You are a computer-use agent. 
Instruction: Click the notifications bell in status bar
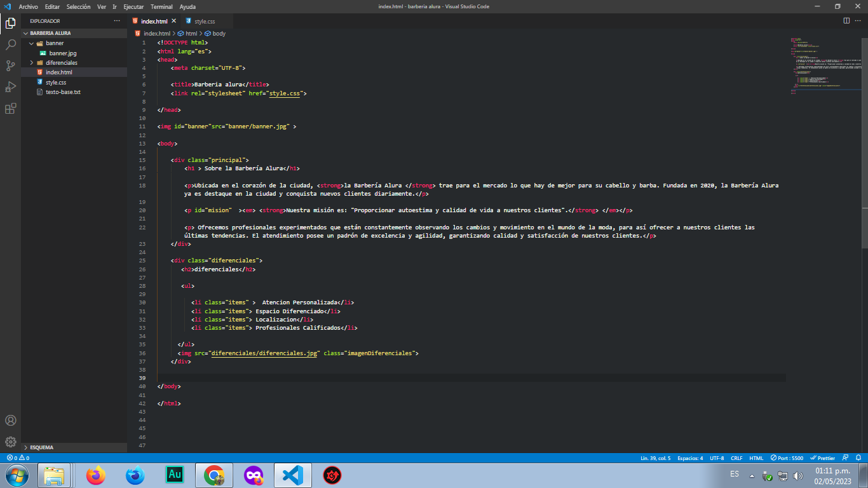coord(858,457)
